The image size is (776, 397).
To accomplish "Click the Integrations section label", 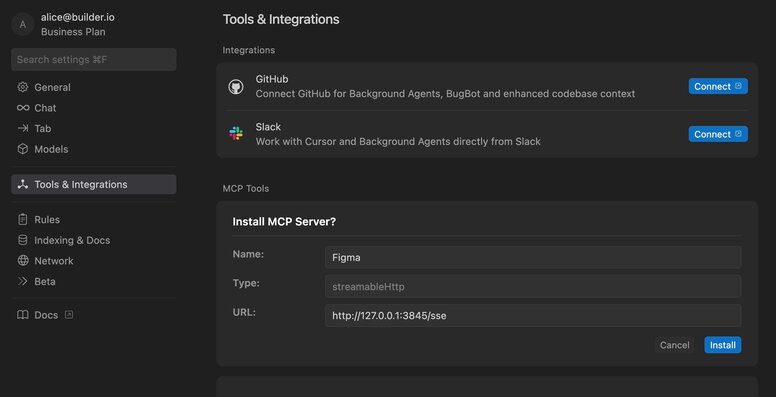I will (248, 50).
